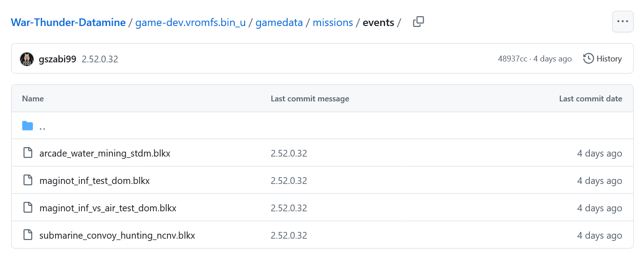This screenshot has width=644, height=275.
Task: Go to the missions breadcrumb folder
Action: [333, 22]
